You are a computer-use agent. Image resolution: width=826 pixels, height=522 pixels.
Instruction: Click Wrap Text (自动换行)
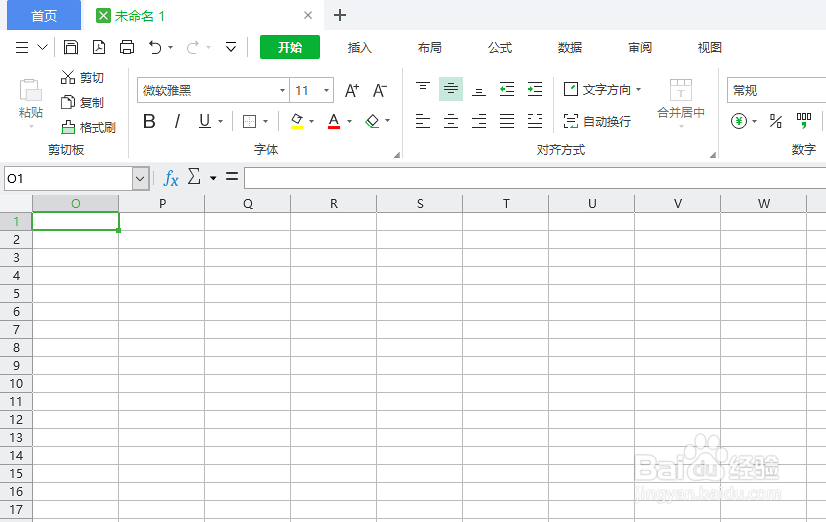pyautogui.click(x=597, y=122)
